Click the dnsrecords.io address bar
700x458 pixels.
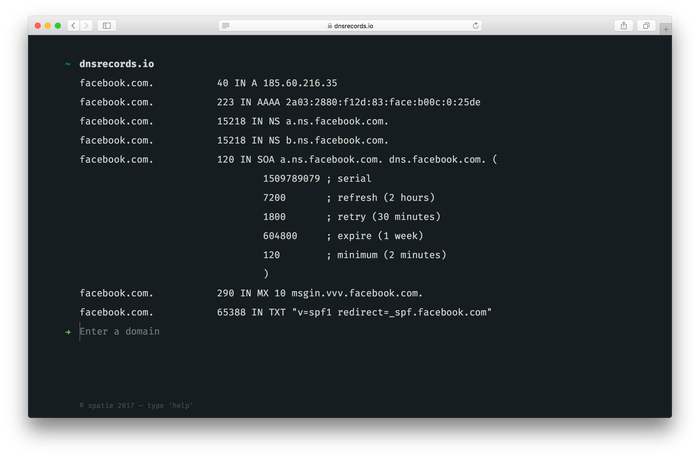pos(350,26)
